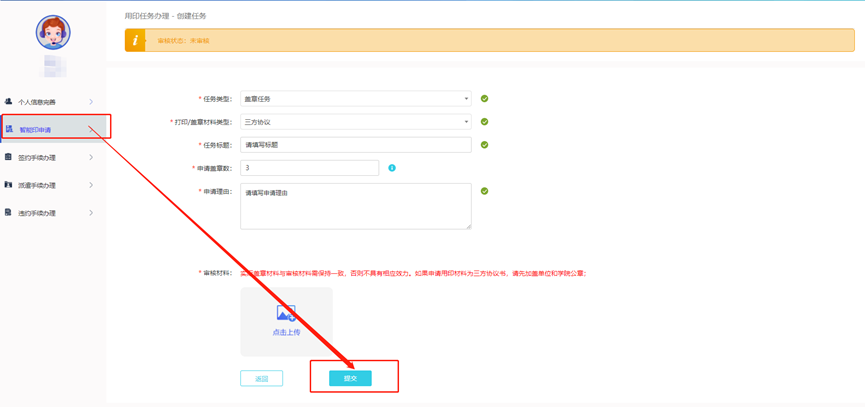Select 智能印申请 in the sidebar menu
This screenshot has width=865, height=407.
[36, 130]
